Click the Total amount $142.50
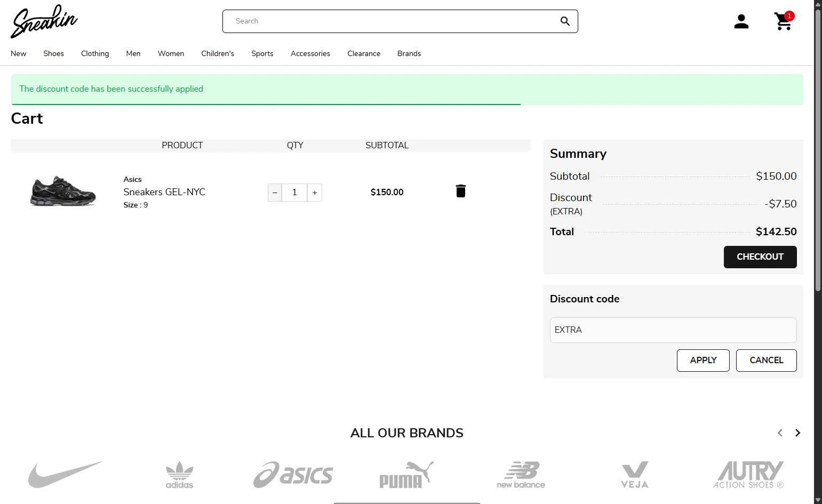 (776, 231)
